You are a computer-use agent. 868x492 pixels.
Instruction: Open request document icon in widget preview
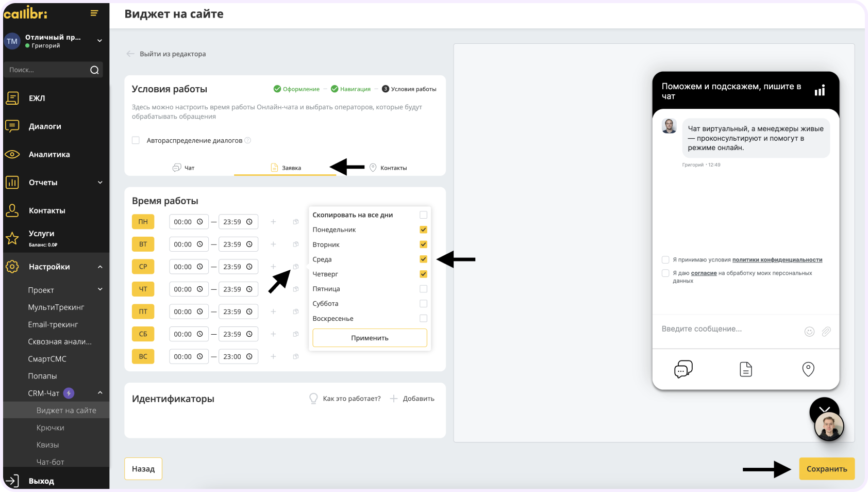[x=746, y=369]
